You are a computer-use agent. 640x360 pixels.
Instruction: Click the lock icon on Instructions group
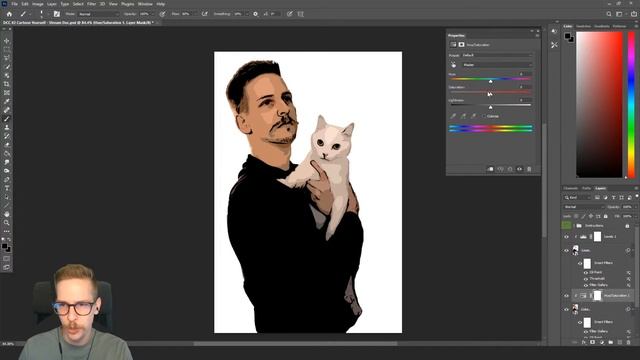pos(627,226)
